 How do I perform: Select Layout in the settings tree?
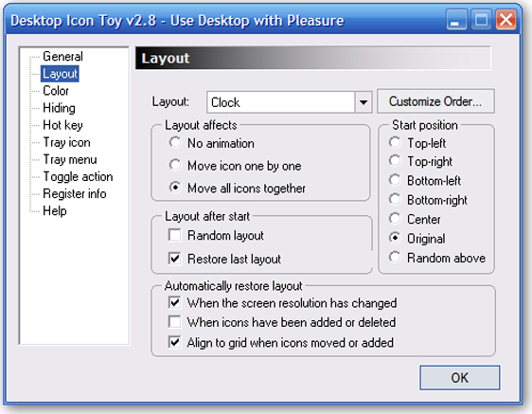(x=60, y=74)
